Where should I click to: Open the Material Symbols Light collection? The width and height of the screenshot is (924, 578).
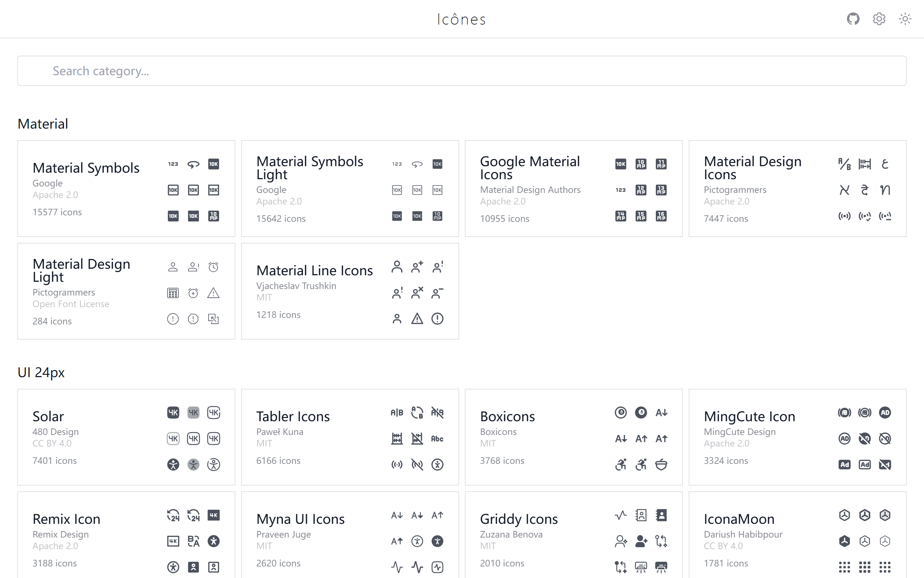pos(350,189)
